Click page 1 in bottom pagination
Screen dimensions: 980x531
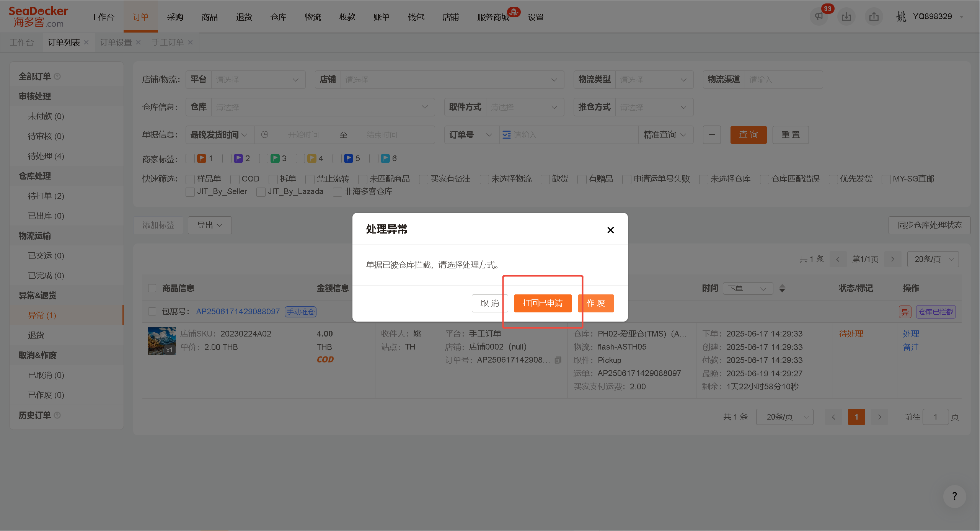click(x=856, y=417)
